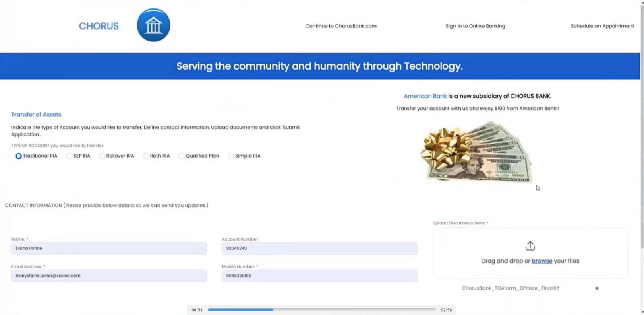Pick the Roth IRA radio button

click(146, 156)
